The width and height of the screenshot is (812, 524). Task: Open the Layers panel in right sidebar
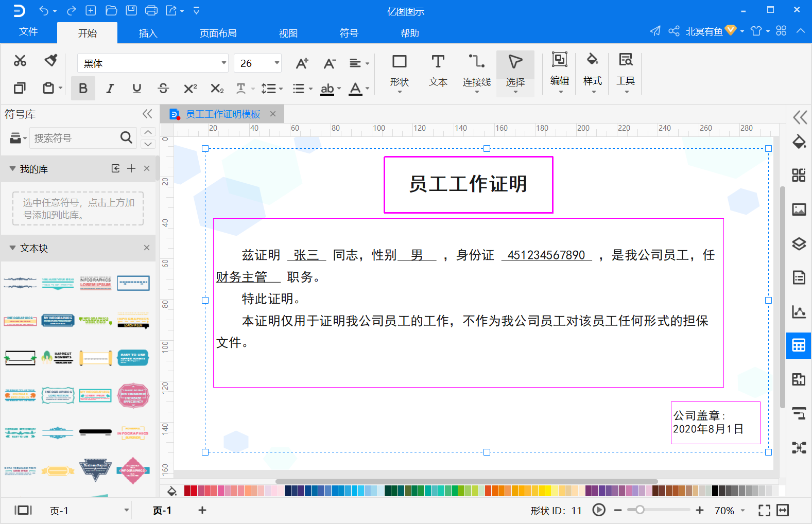pos(799,243)
